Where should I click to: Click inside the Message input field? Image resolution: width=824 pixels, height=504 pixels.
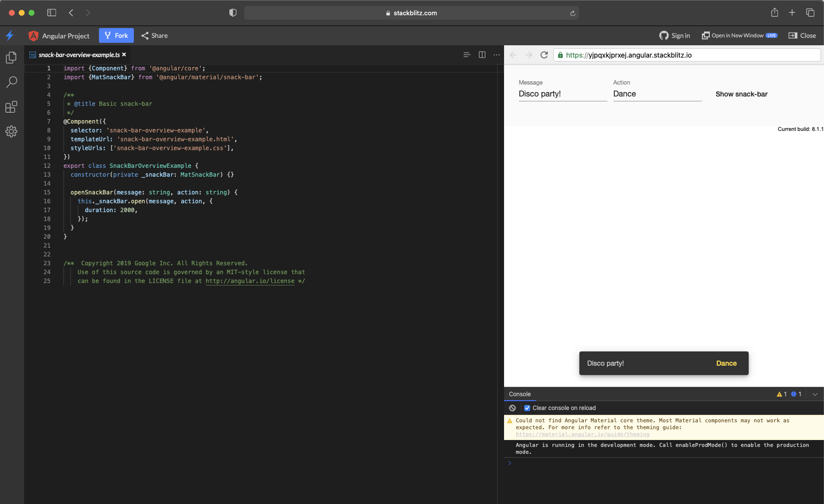point(562,94)
